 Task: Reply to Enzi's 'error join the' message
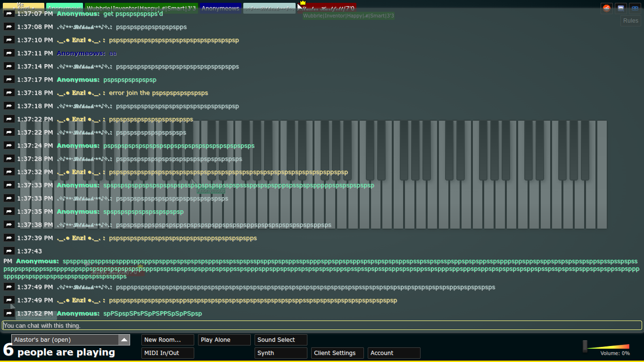[x=9, y=93]
